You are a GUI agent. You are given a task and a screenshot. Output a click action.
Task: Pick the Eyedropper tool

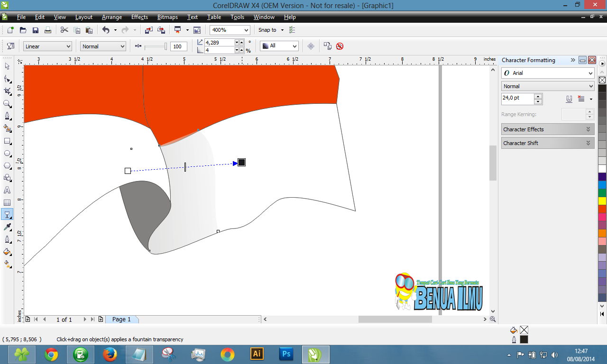[7, 227]
